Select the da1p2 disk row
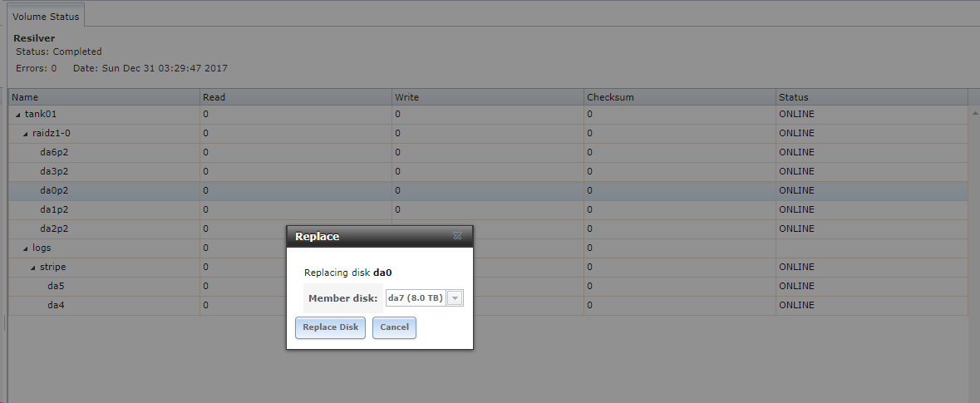The image size is (980, 403). click(x=487, y=210)
